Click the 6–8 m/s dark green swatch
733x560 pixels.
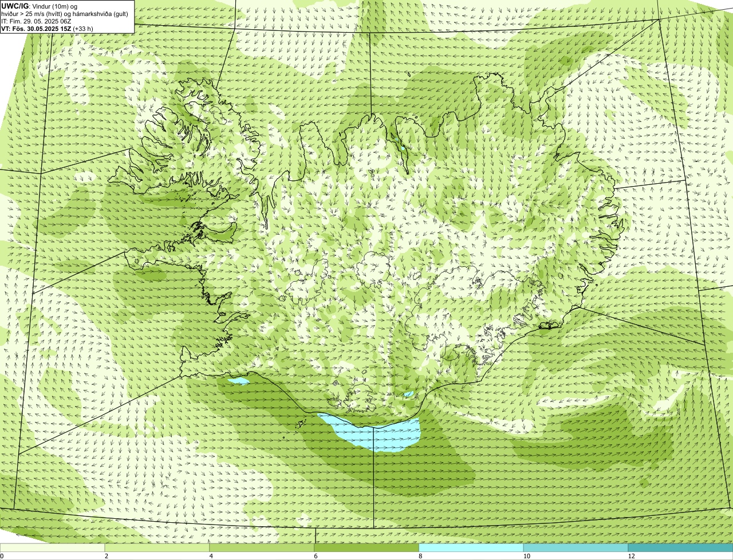[x=366, y=547]
